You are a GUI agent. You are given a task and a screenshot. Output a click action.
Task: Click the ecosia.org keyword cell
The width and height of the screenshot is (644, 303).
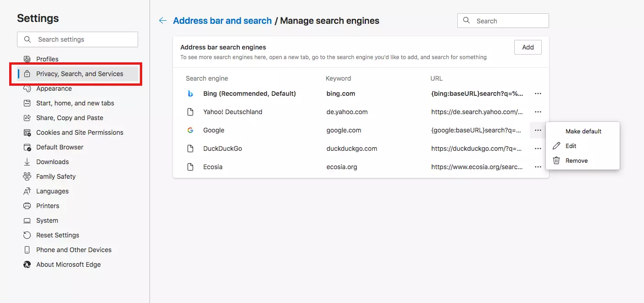(342, 167)
